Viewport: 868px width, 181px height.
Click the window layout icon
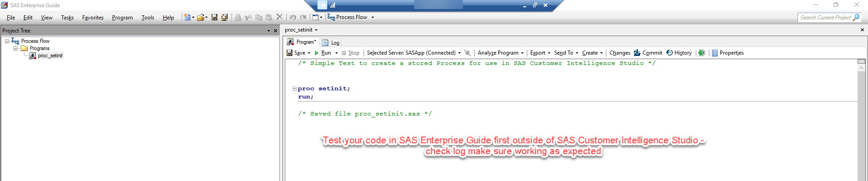tap(316, 17)
